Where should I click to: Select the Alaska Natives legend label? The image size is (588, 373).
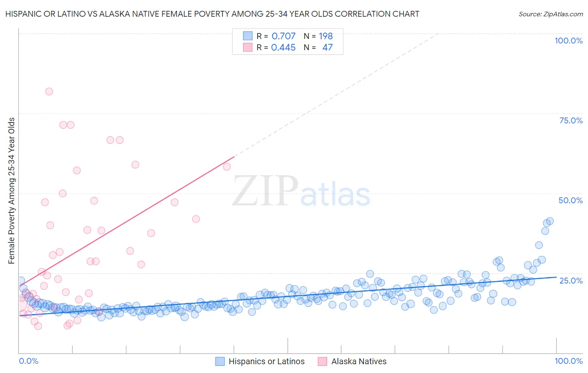tap(359, 361)
